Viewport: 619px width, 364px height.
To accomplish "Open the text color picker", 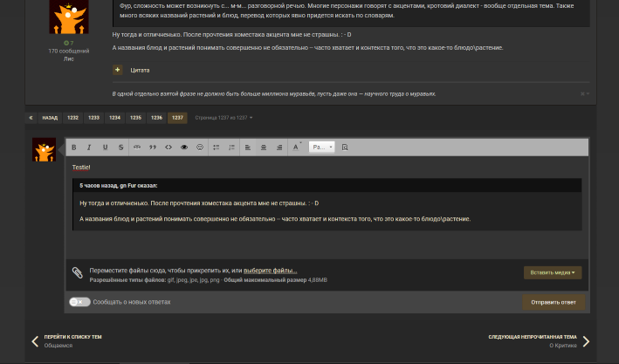I will 296,148.
